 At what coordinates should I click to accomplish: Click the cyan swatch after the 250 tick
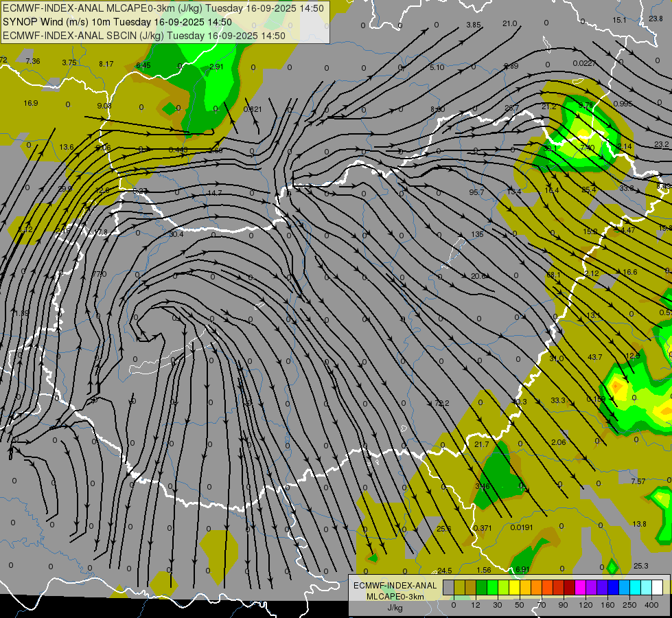(x=635, y=587)
